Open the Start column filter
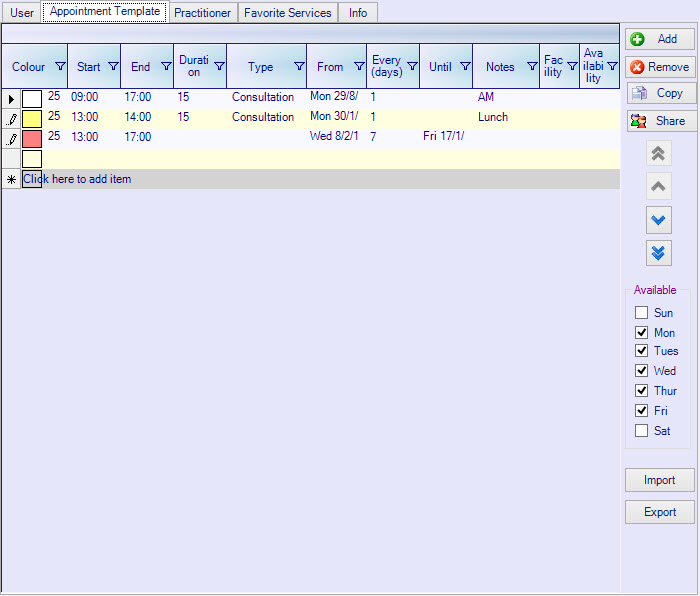700x596 pixels. coord(113,67)
